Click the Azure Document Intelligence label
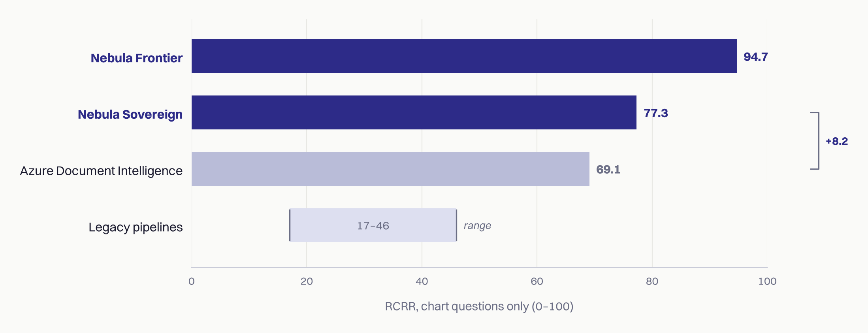868x333 pixels. (101, 171)
